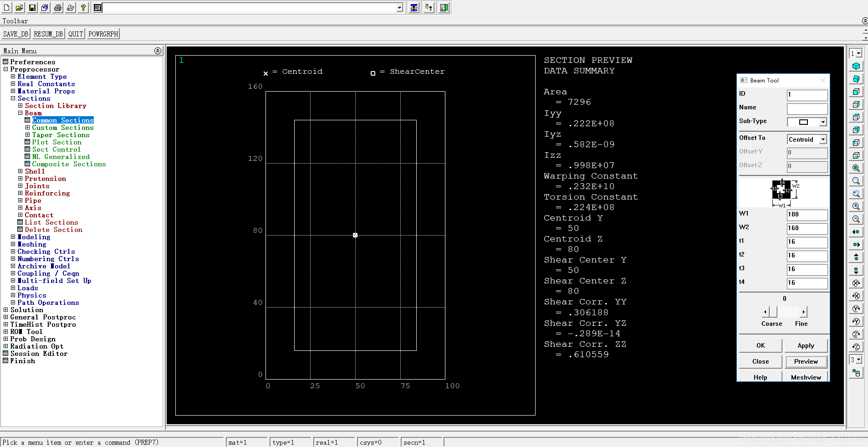Click the New Analysis icon
This screenshot has width=868, height=447.
point(7,7)
